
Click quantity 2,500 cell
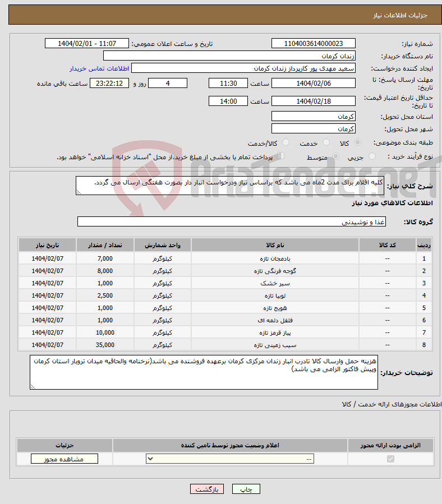click(105, 295)
